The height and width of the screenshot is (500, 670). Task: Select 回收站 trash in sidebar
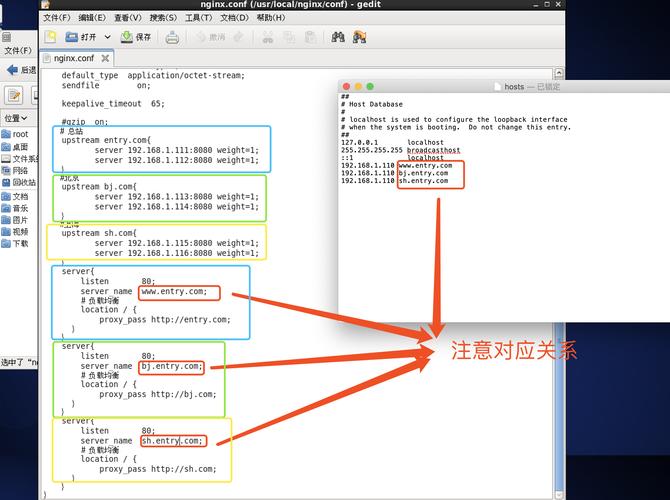(19, 183)
